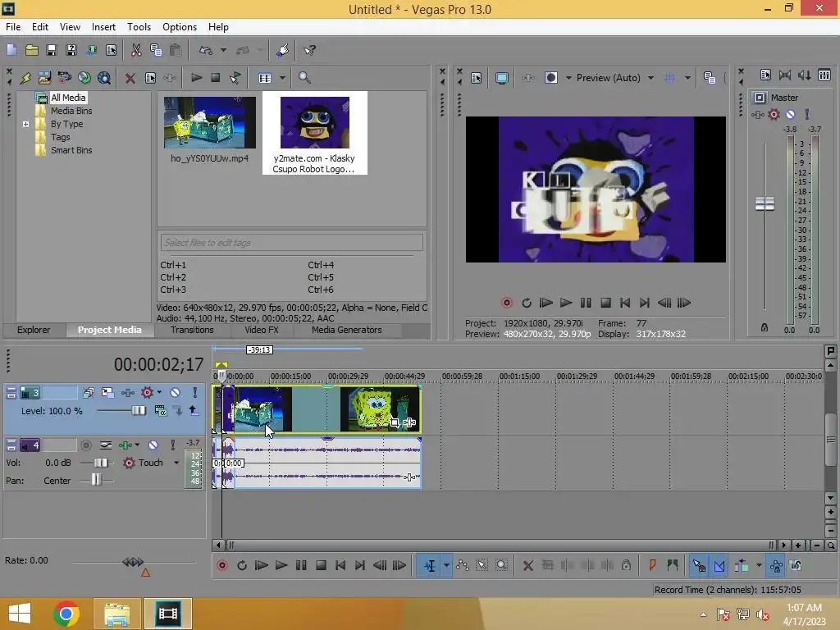
Task: Open auto ripple mode dropdown arrow
Action: coord(759,565)
